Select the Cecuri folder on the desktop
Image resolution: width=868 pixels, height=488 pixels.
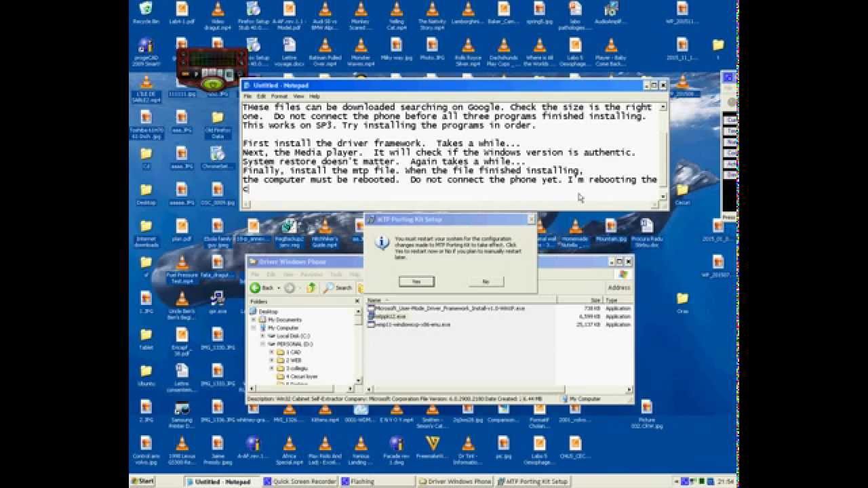(682, 193)
